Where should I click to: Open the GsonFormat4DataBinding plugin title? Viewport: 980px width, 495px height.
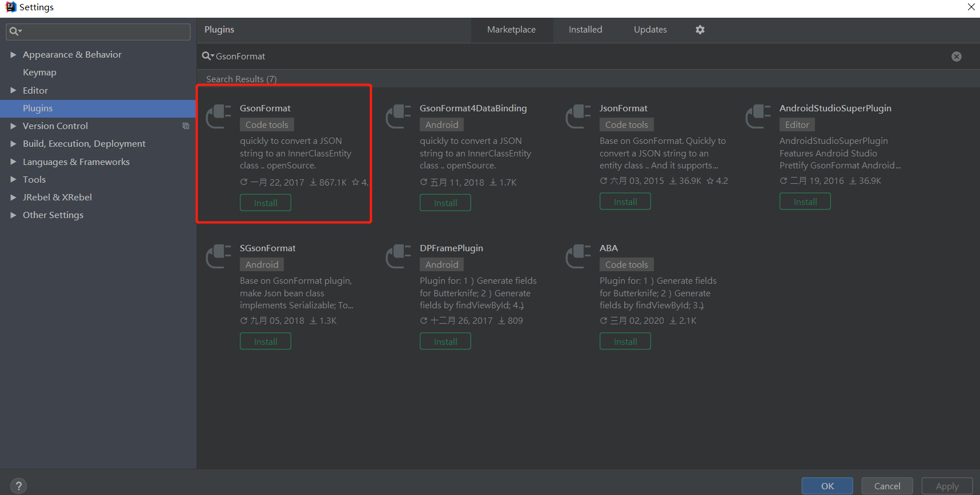click(x=473, y=108)
